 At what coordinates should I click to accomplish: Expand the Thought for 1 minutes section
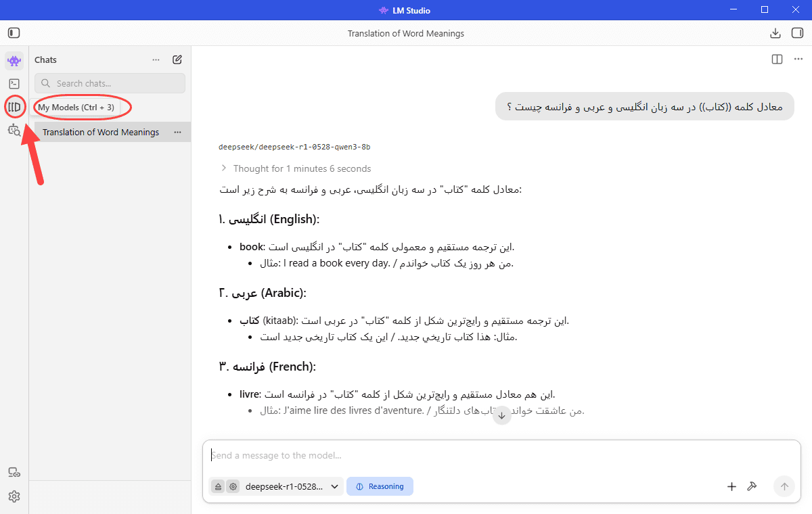pyautogui.click(x=296, y=168)
